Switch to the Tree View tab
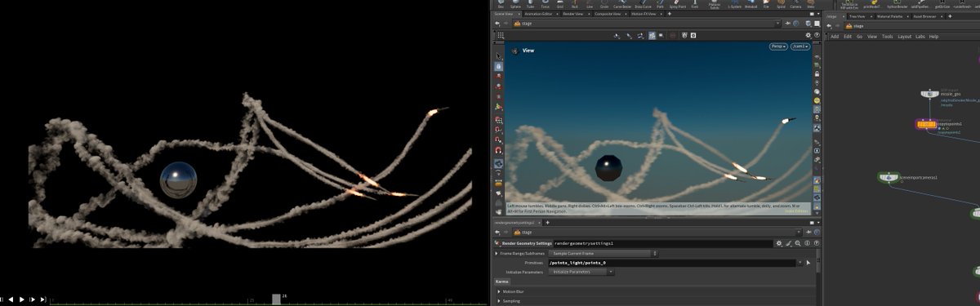This screenshot has height=306, width=980. coord(857,16)
